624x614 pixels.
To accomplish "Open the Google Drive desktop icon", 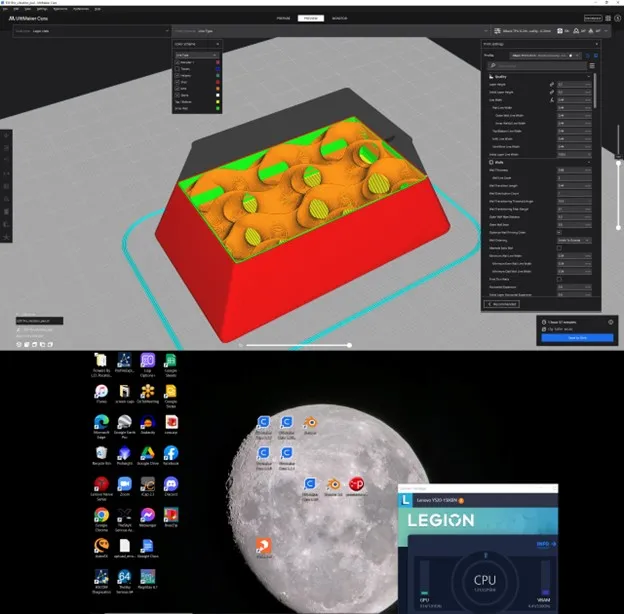I will (x=148, y=455).
